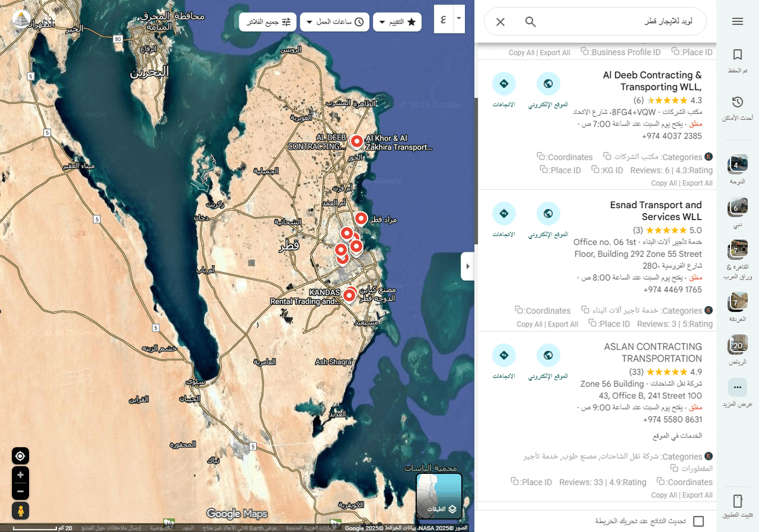Open the Esnad Transport and Services result

pos(656,211)
